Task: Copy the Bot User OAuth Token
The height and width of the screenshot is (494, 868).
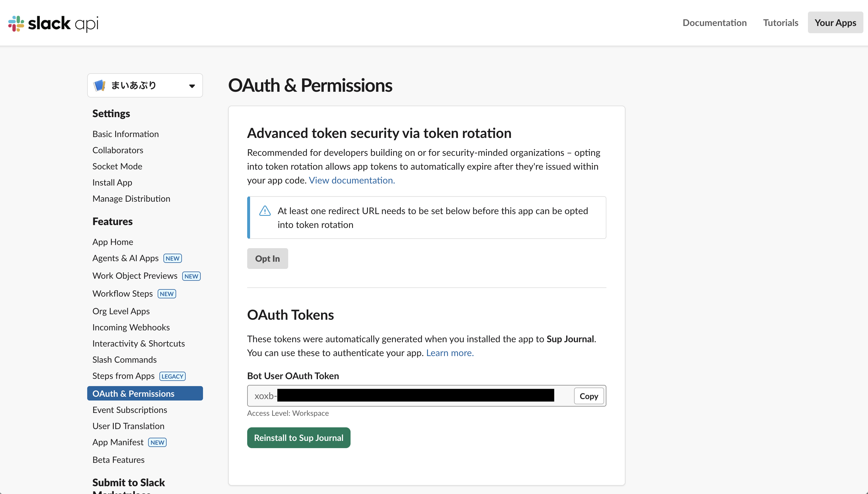Action: pyautogui.click(x=588, y=396)
